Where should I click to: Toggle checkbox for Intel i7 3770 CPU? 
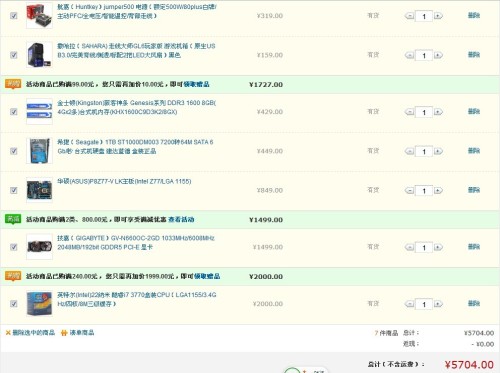(14, 304)
